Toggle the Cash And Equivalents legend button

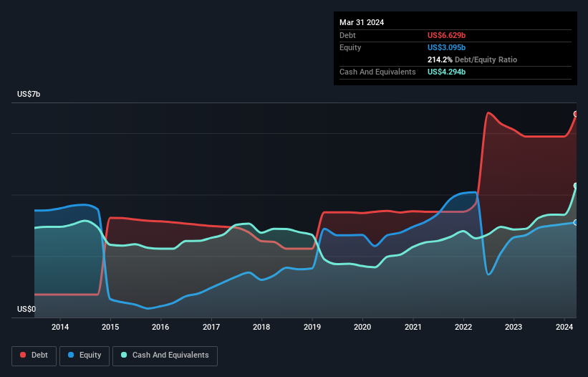[x=165, y=355]
